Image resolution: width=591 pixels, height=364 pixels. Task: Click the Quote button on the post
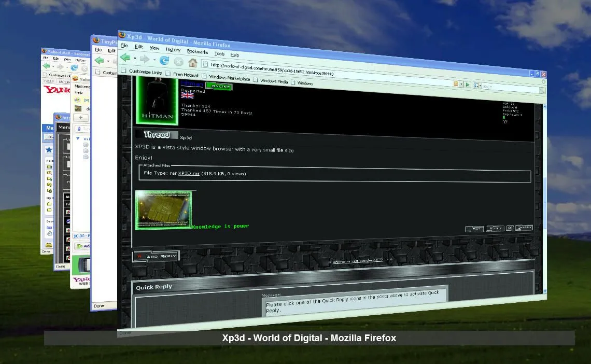pos(496,228)
